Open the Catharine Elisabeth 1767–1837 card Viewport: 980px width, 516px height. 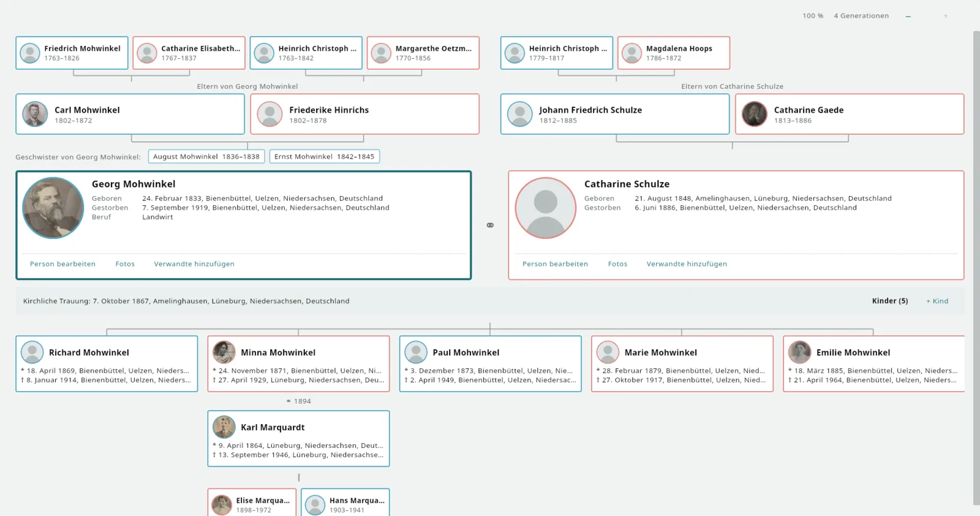click(189, 53)
